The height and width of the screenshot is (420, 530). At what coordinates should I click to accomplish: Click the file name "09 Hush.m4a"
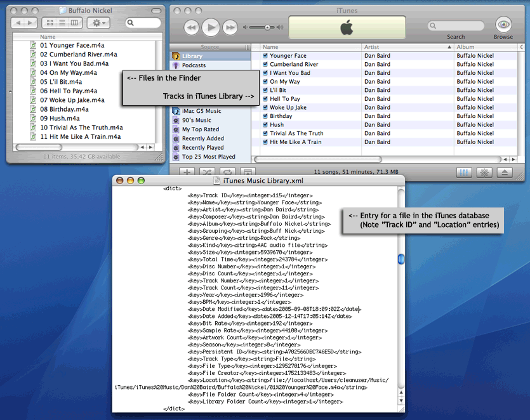click(x=60, y=118)
